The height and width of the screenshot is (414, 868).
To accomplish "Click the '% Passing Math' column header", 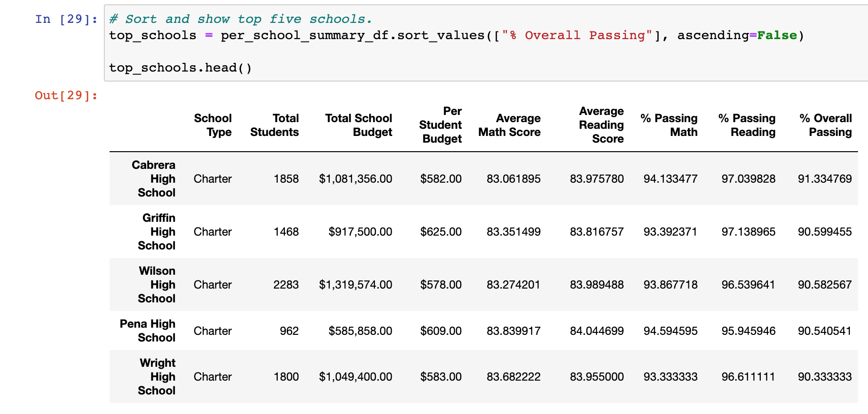I will pos(669,125).
